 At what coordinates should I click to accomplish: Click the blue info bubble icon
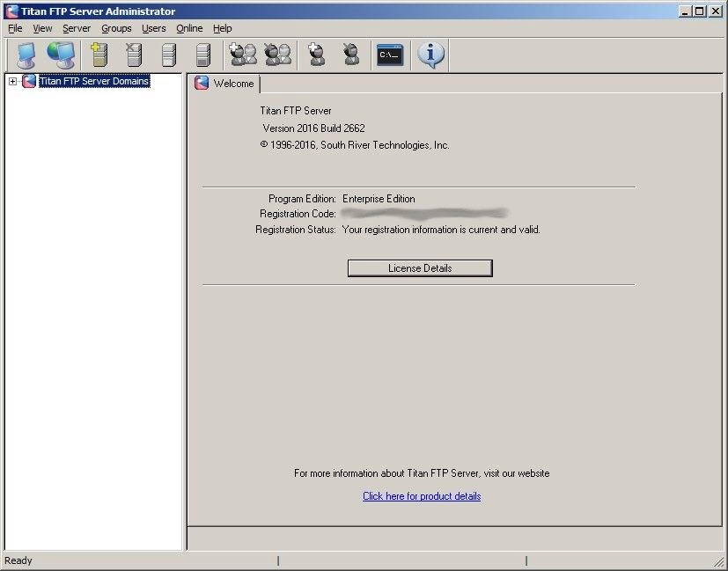tap(430, 55)
